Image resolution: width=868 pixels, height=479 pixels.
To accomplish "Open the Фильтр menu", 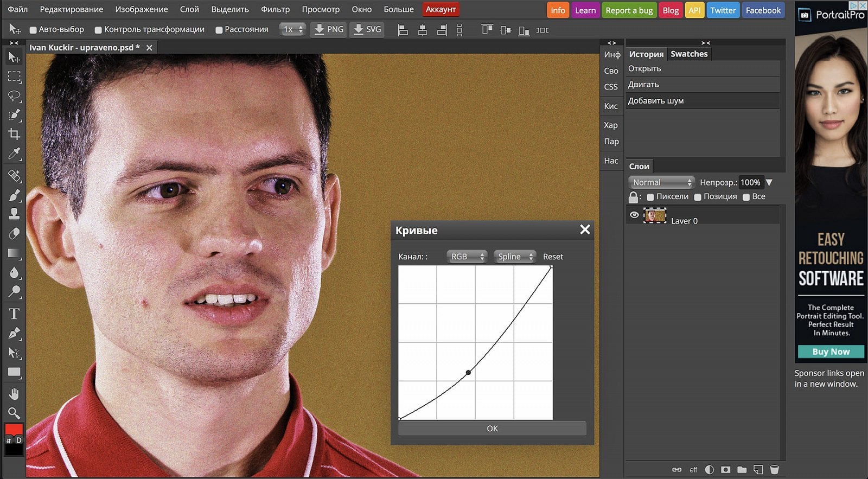I will coord(275,9).
